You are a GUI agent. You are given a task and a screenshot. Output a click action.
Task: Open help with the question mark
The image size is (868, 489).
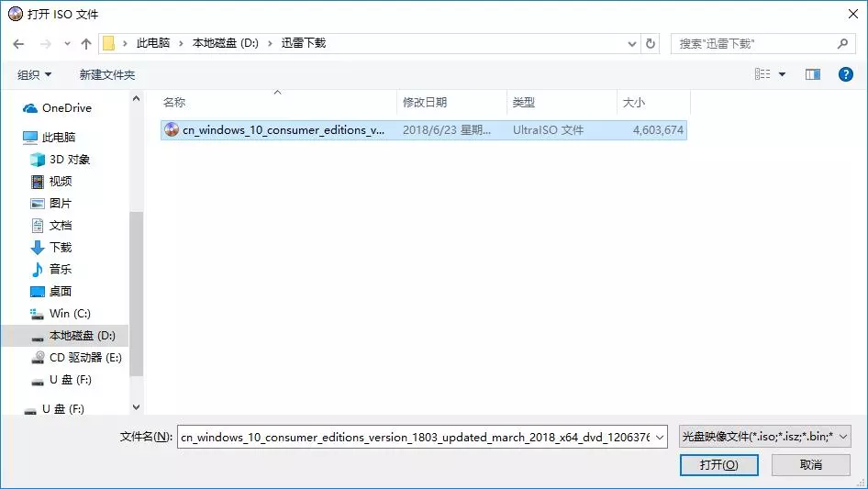845,74
